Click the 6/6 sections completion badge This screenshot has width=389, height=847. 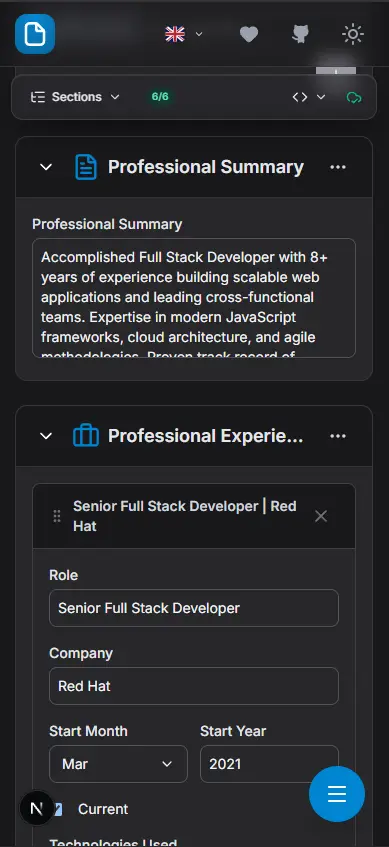[160, 97]
